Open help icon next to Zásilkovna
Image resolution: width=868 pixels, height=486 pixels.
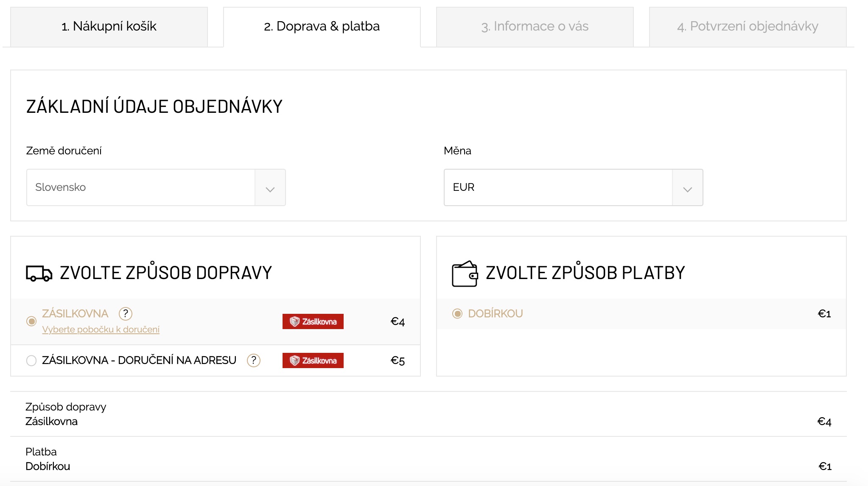click(126, 314)
